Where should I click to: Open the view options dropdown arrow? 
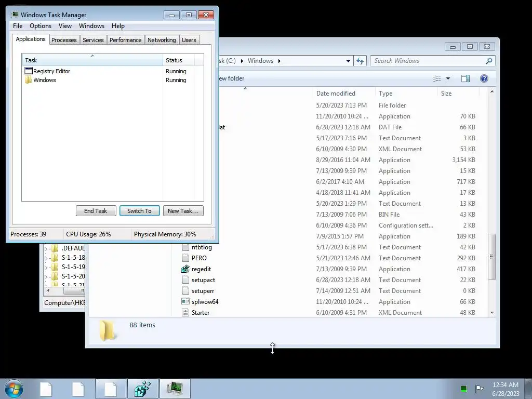click(x=448, y=78)
